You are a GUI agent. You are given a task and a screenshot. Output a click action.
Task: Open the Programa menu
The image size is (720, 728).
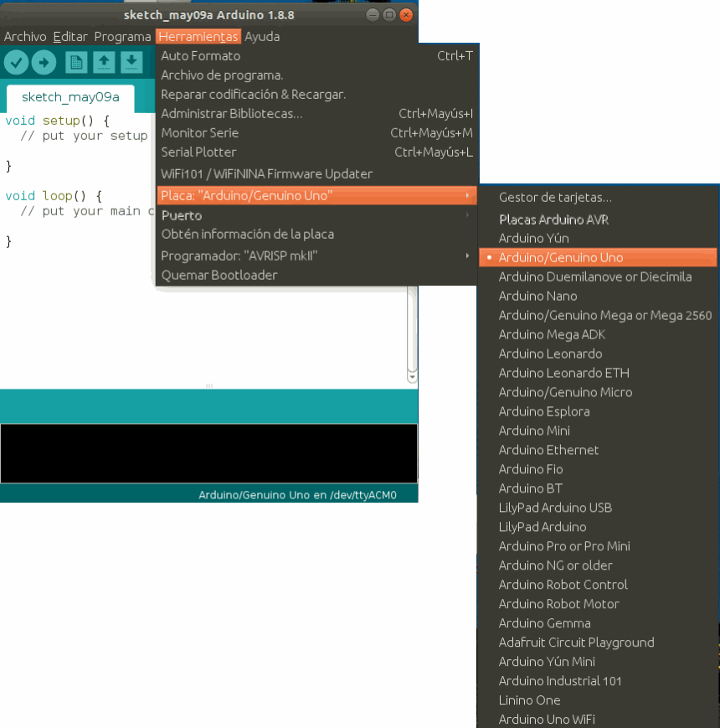click(122, 37)
